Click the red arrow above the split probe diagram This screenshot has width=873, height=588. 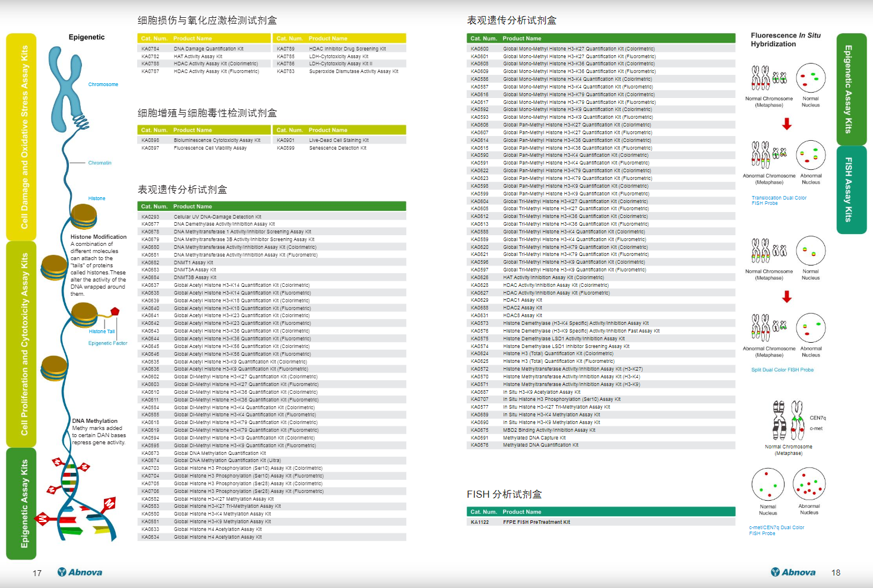[787, 297]
